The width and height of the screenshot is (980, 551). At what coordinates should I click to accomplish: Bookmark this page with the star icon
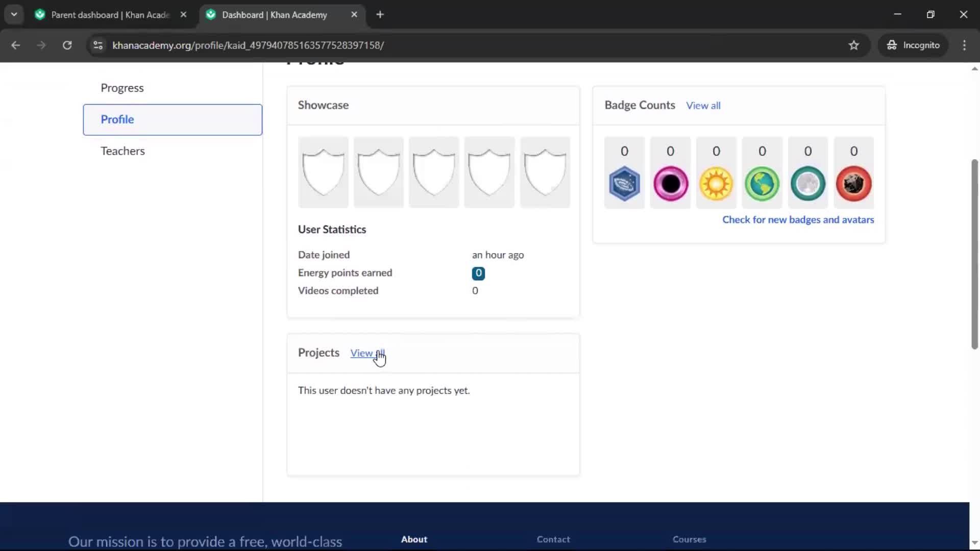[x=854, y=45]
